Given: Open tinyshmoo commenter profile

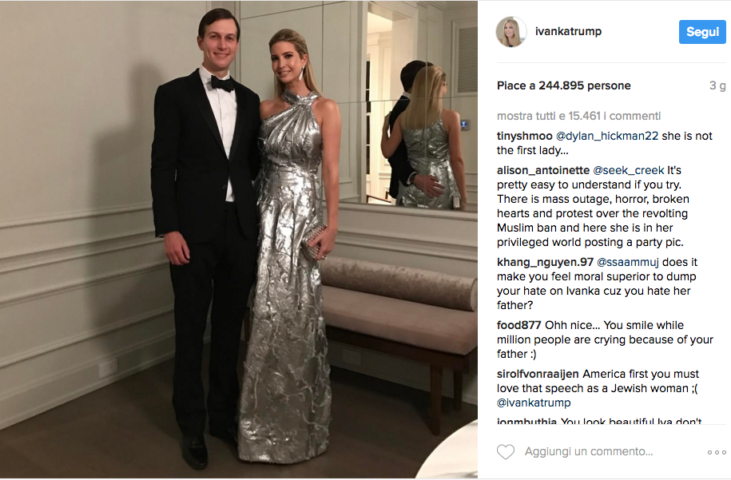Looking at the screenshot, I should [x=524, y=136].
